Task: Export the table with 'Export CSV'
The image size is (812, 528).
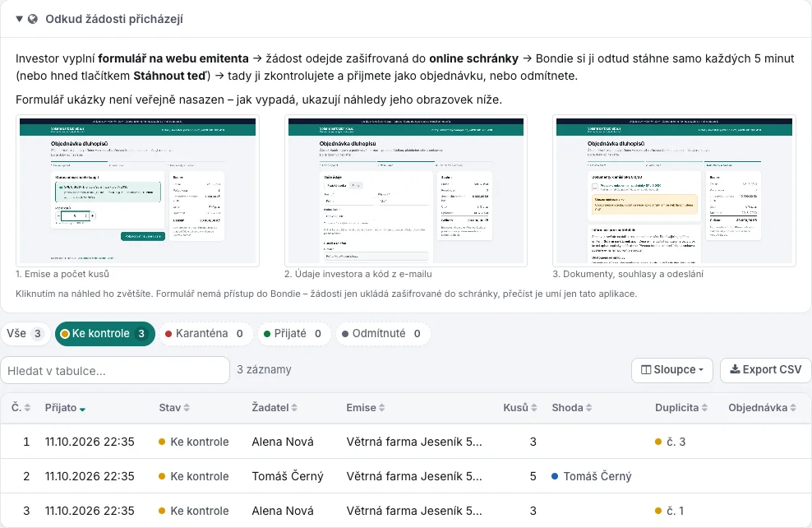Action: pos(765,370)
